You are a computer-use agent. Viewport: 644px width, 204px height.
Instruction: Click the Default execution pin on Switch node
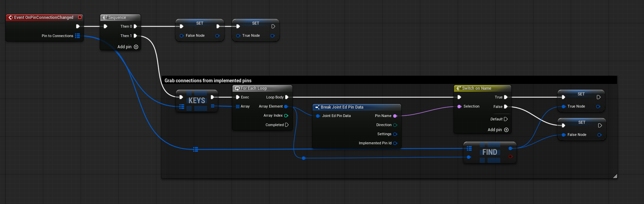tap(506, 119)
